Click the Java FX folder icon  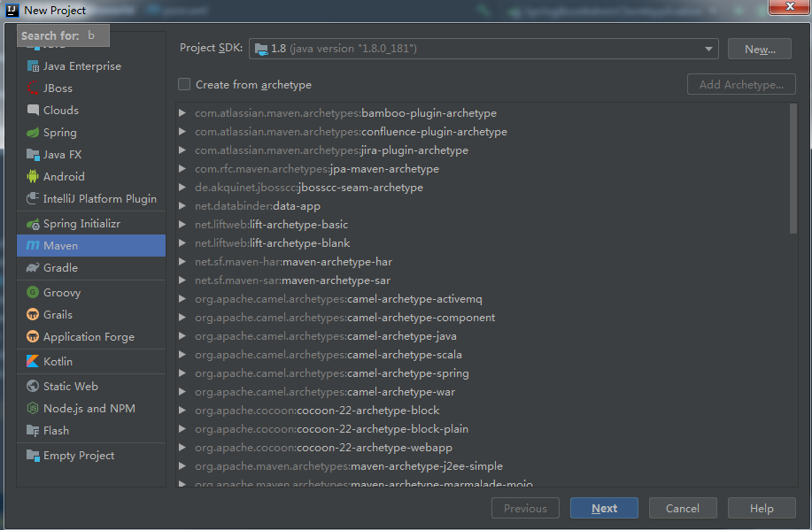coord(33,155)
